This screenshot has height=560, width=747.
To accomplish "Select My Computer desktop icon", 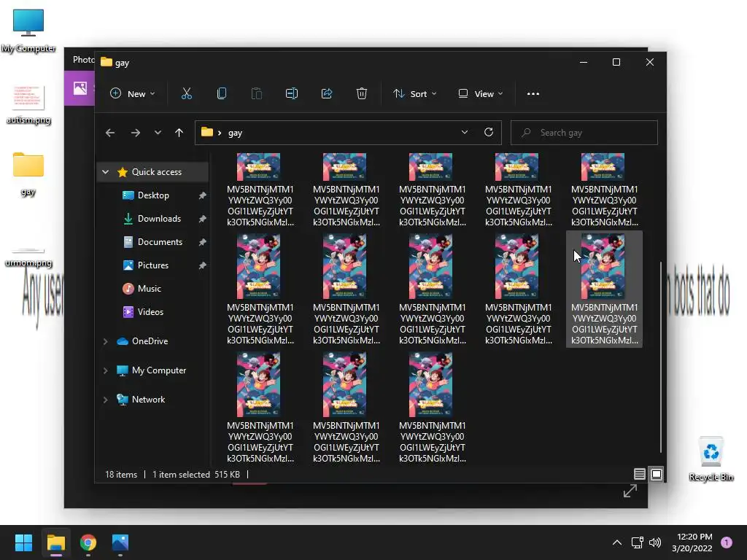I will 28,31.
